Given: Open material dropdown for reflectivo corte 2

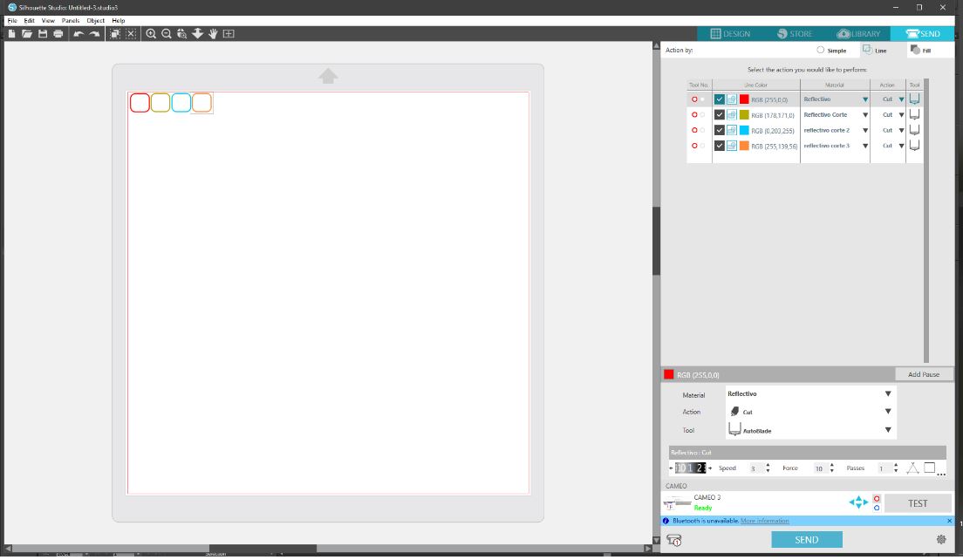Looking at the screenshot, I should pos(864,130).
